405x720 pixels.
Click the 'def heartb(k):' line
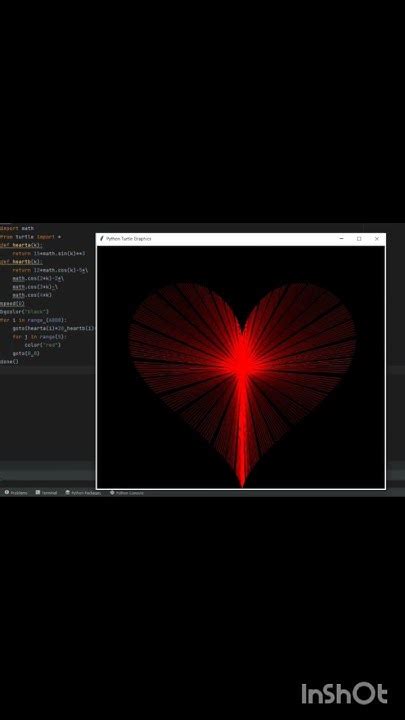tap(22, 262)
